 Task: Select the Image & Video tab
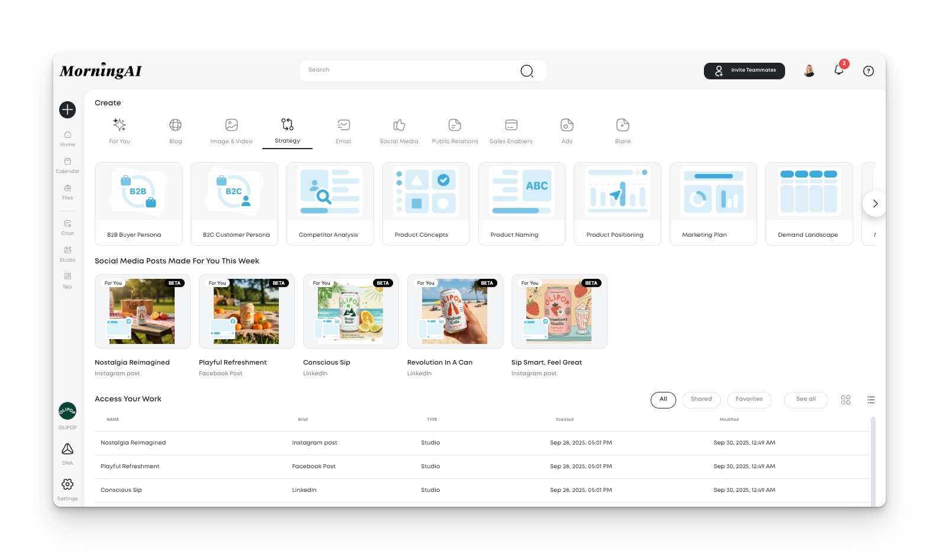coord(231,131)
